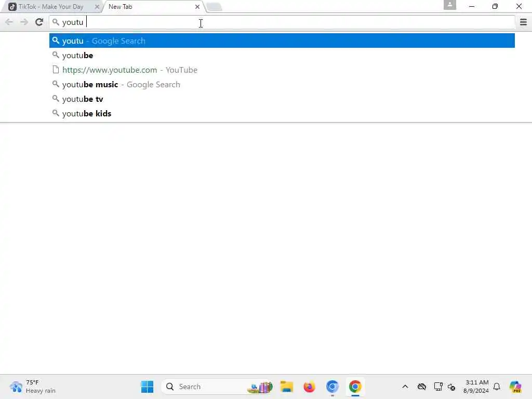Open the clock showing 3:11 AM
Viewport: 532px width, 399px height.
[x=476, y=387]
